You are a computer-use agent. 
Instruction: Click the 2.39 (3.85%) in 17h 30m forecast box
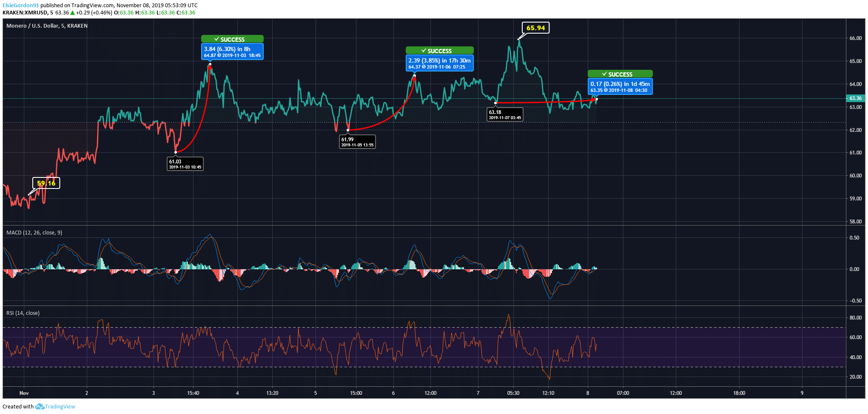(439, 63)
